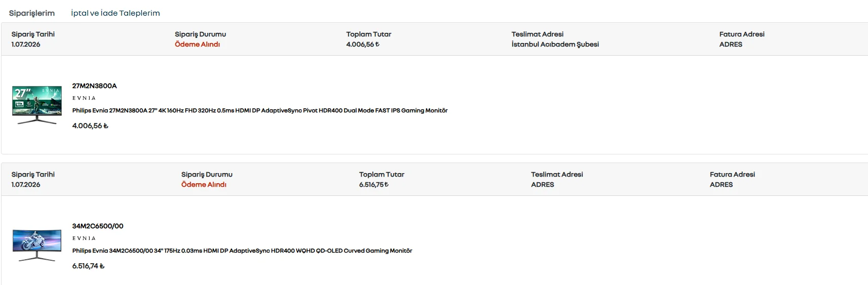Open the Siparişlerim tab

(31, 13)
